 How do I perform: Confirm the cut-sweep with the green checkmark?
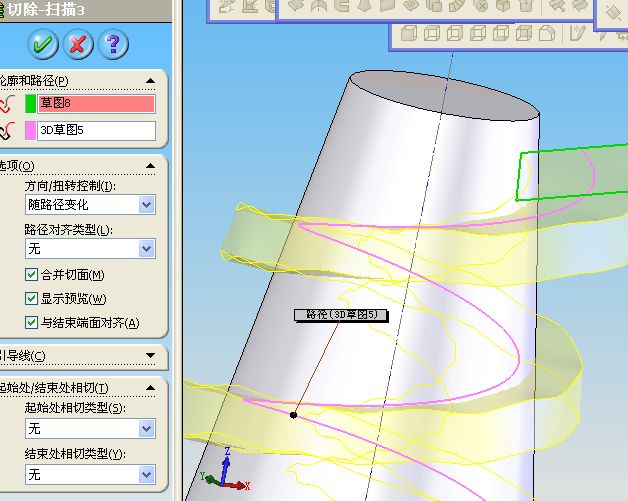(x=43, y=44)
